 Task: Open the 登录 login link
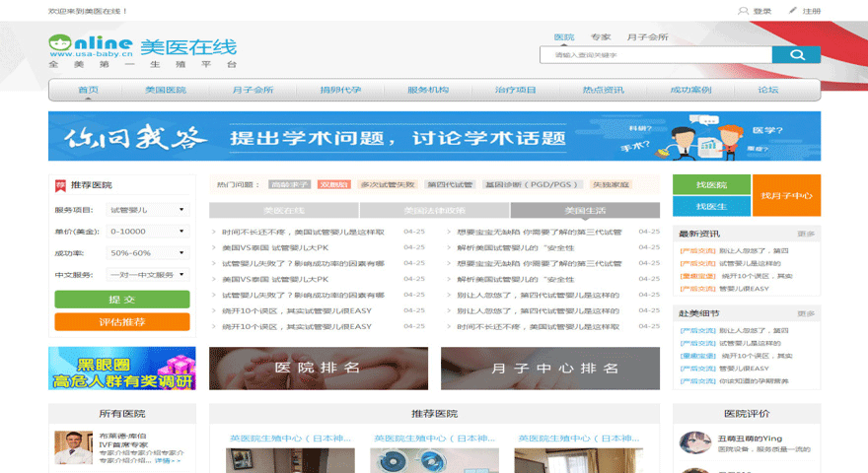761,11
